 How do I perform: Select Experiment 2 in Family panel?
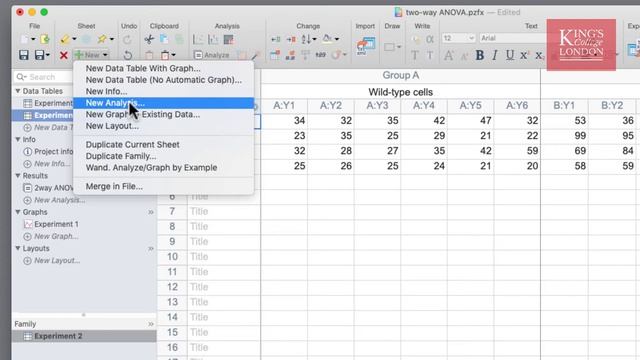(84, 336)
